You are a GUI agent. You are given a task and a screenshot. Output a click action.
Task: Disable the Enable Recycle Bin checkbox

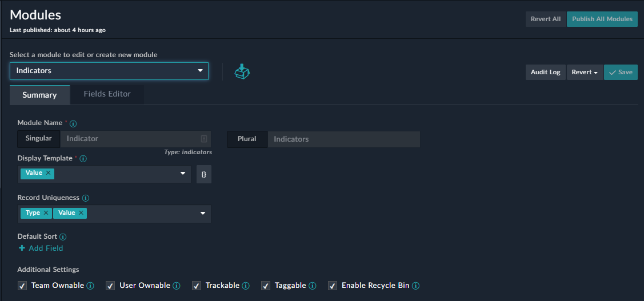[332, 286]
